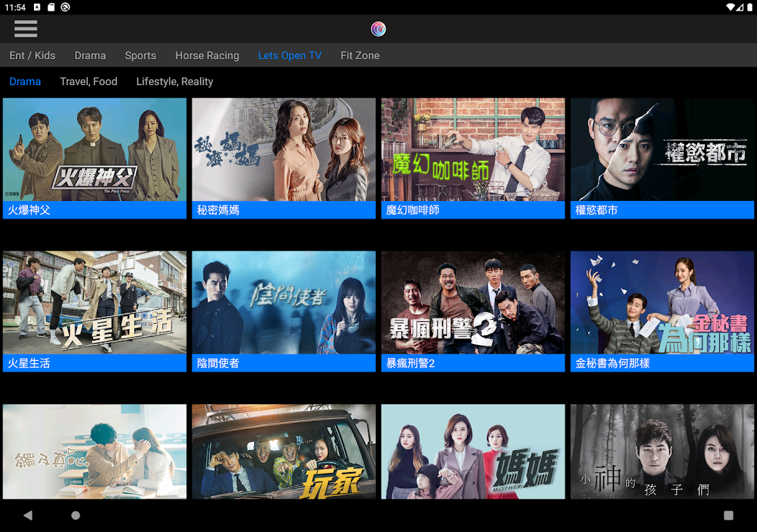Viewport: 757px width, 532px height.
Task: Open the hamburger menu
Action: tap(25, 29)
